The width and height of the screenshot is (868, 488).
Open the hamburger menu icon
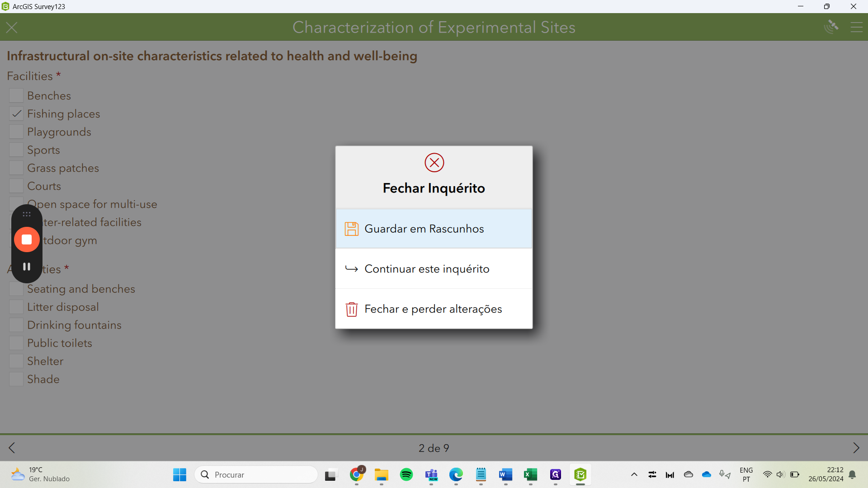(856, 27)
